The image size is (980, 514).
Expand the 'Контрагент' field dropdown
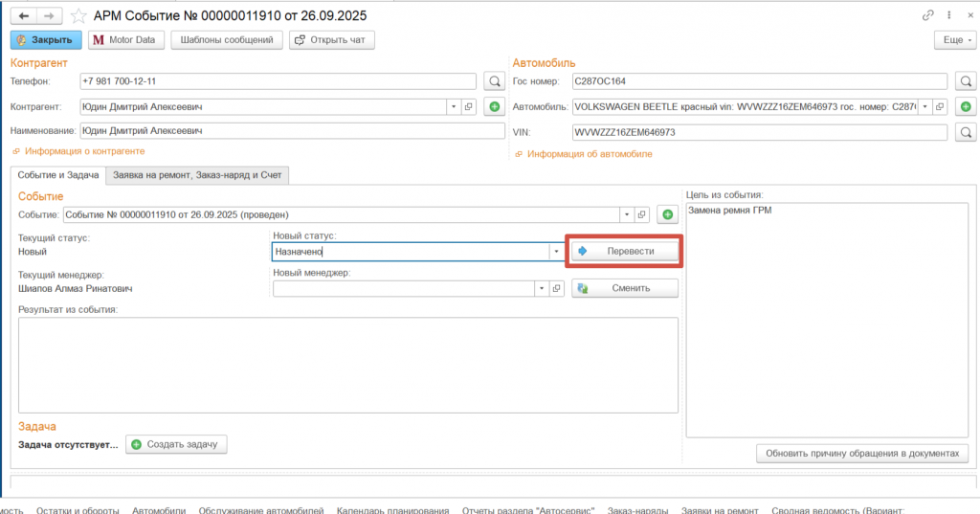point(452,106)
